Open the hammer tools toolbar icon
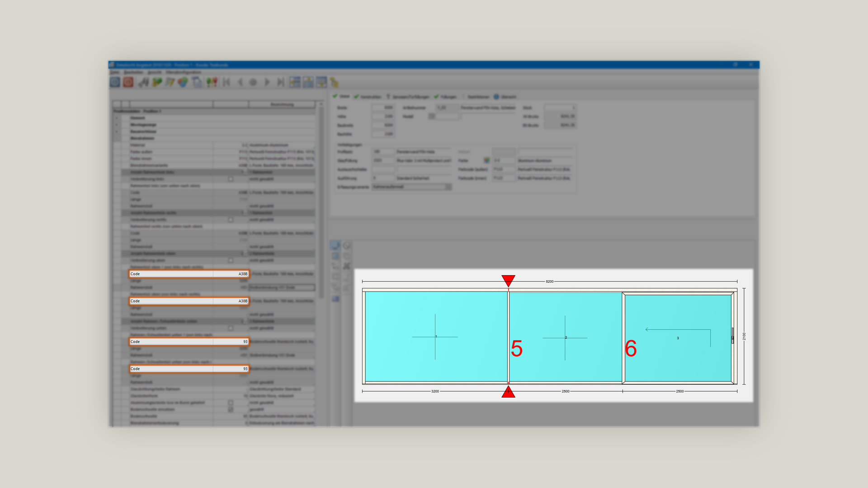The image size is (868, 488). [144, 82]
